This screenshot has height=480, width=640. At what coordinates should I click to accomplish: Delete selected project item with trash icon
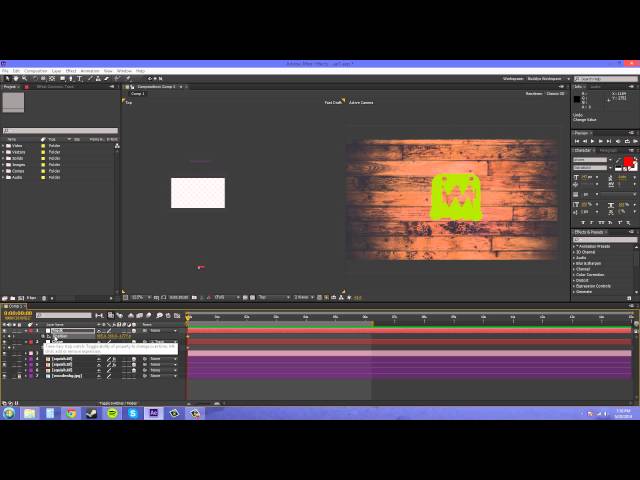pos(44,298)
